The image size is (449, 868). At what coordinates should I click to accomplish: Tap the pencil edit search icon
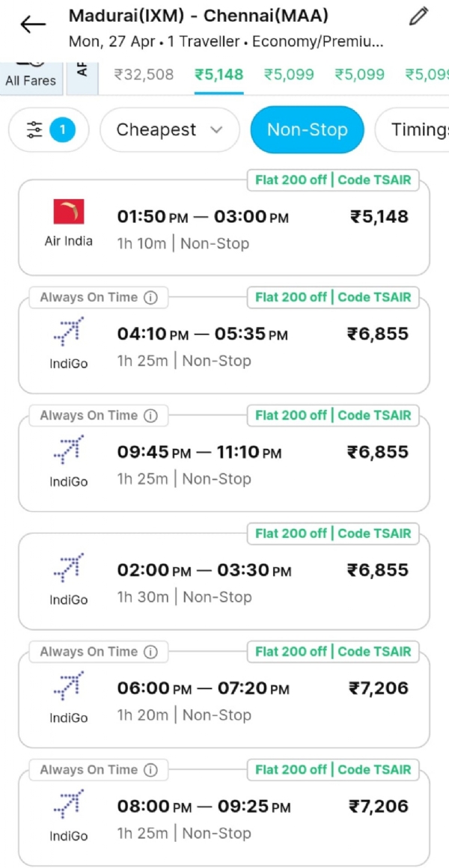(x=419, y=16)
